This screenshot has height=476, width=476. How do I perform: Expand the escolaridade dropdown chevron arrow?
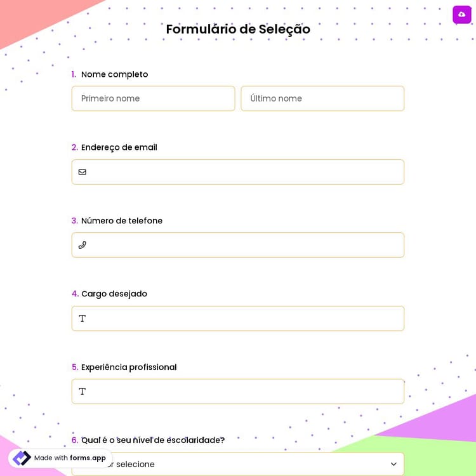click(393, 465)
